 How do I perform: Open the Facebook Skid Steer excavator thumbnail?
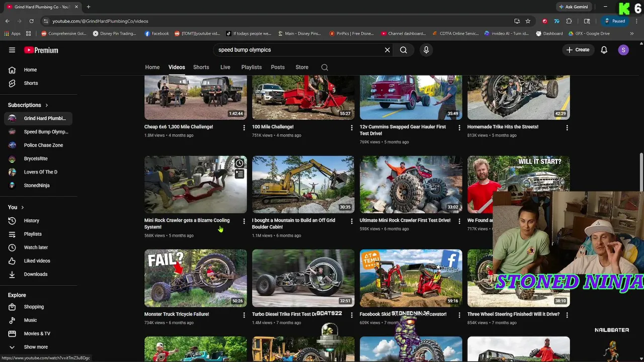411,278
